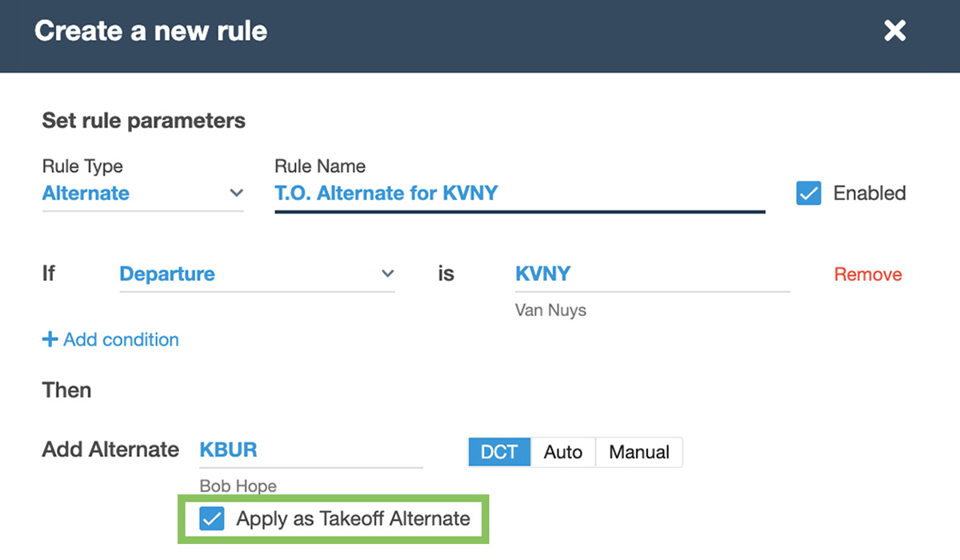Click the chevron arrow in Rule Type field
The height and width of the screenshot is (560, 960).
pyautogui.click(x=236, y=194)
